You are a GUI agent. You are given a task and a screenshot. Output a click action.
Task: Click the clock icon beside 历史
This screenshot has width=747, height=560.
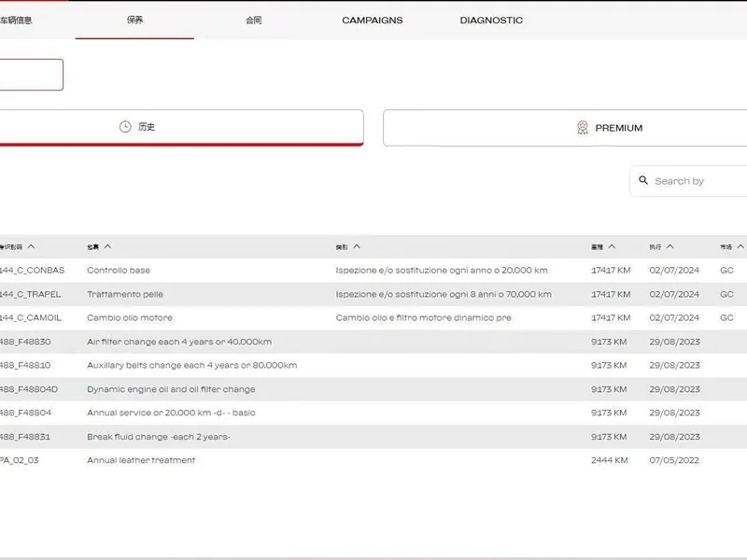tap(125, 127)
